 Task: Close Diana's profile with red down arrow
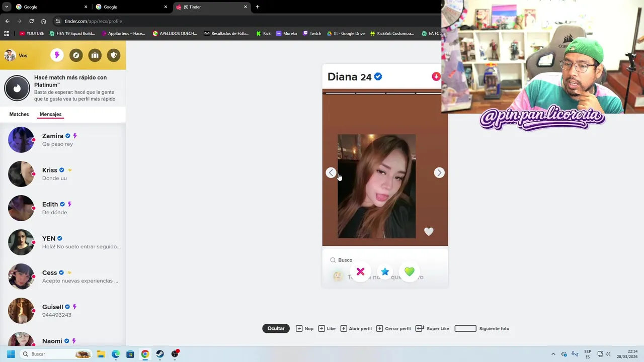point(436,76)
